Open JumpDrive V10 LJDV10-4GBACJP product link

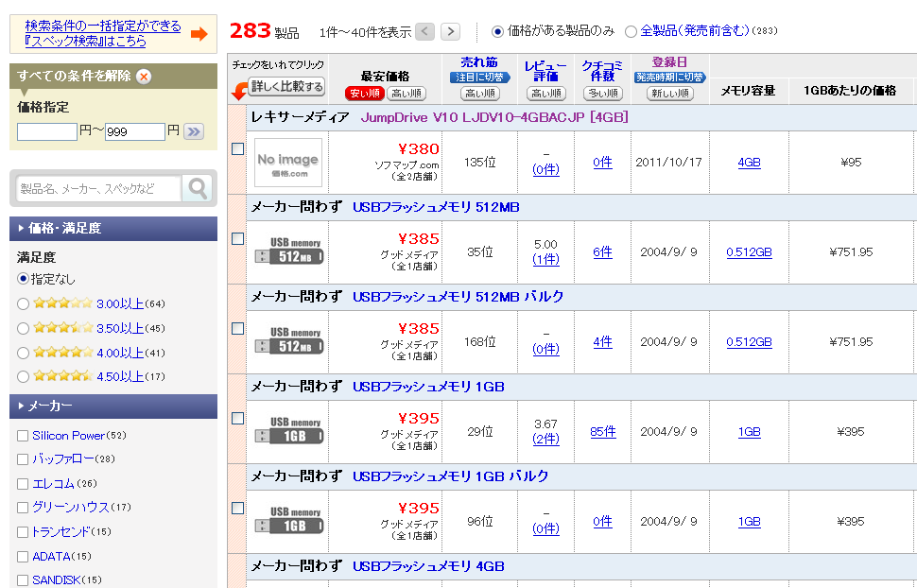click(x=494, y=117)
